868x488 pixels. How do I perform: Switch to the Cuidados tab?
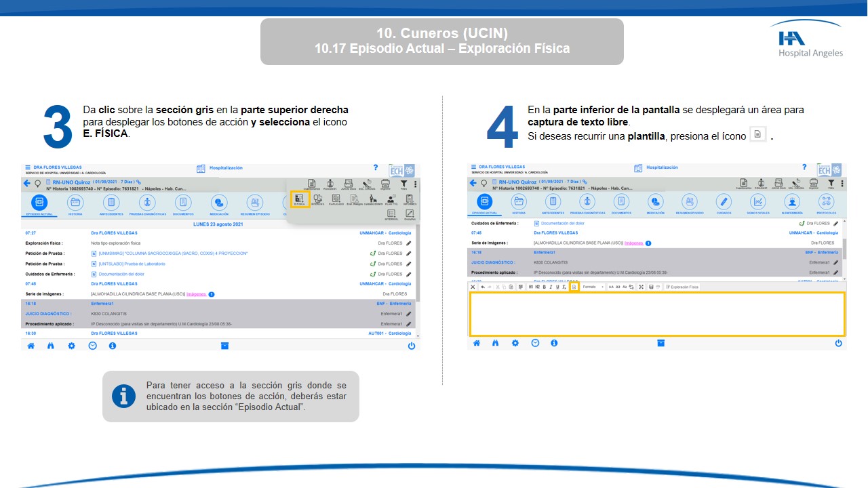(x=724, y=201)
